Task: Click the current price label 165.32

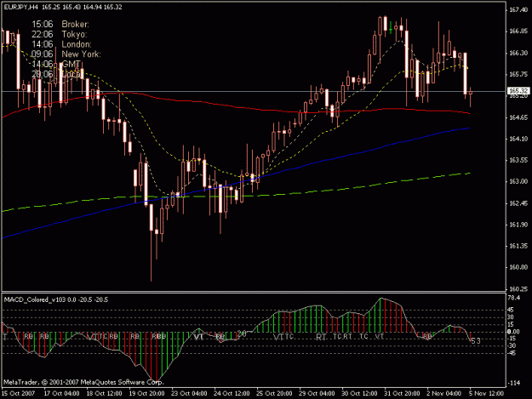Action: tap(518, 91)
